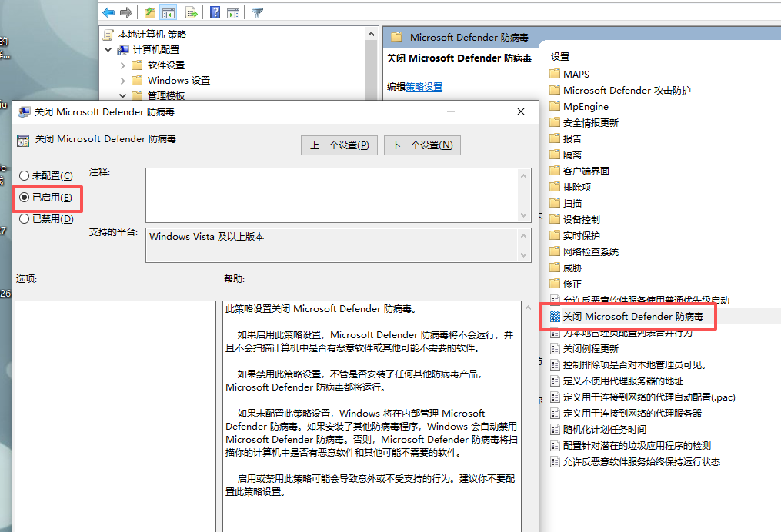Collapse the 管理模板 tree node
Screen dimensions: 781x532
pos(122,95)
